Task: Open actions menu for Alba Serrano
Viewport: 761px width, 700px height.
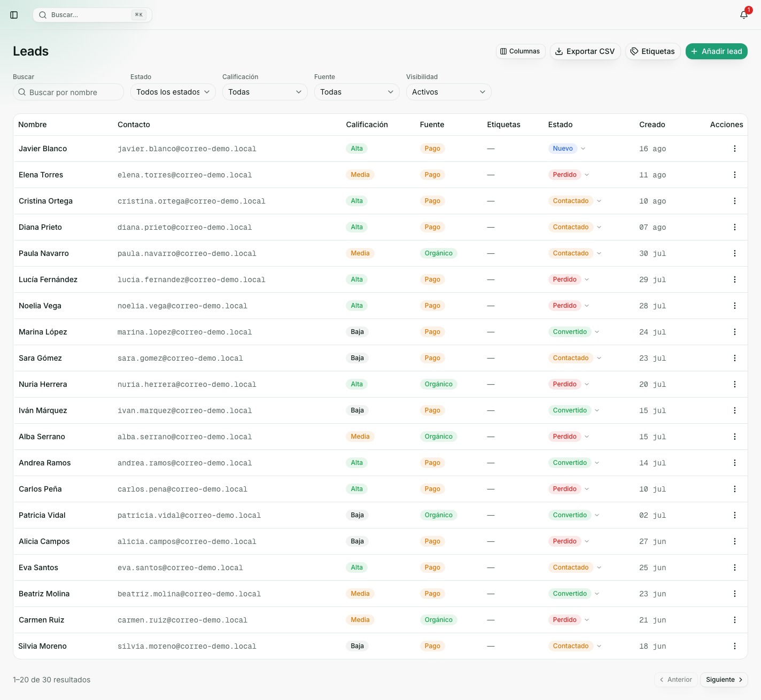Action: [735, 437]
